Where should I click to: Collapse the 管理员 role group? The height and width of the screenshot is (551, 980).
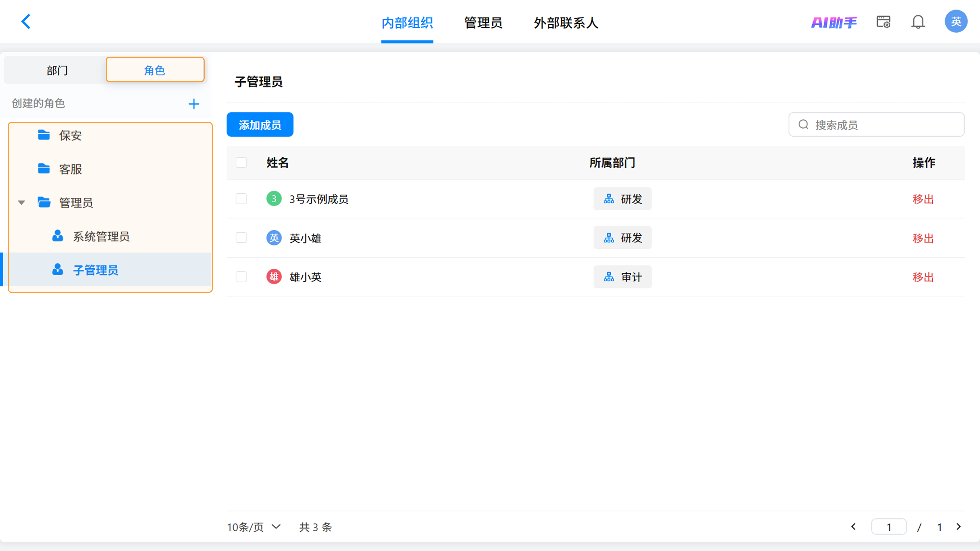point(21,203)
